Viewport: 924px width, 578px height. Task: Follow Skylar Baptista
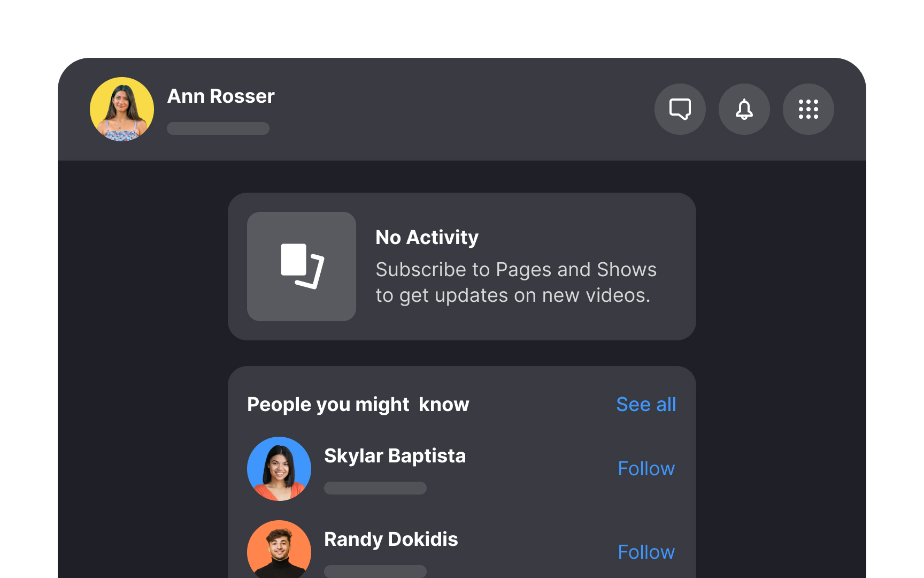pyautogui.click(x=646, y=468)
